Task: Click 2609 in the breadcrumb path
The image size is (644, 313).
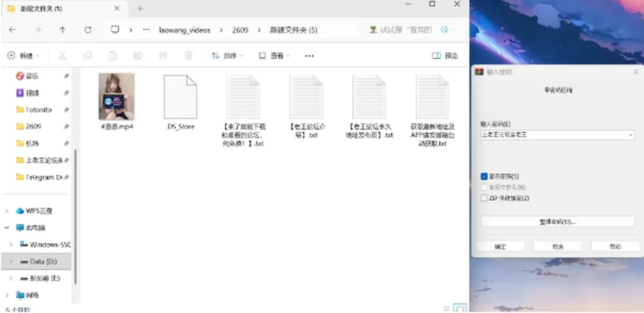Action: click(x=240, y=30)
